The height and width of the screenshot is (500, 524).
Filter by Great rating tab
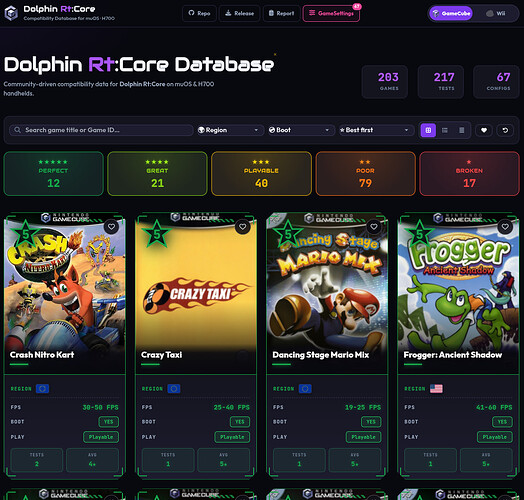click(x=157, y=173)
